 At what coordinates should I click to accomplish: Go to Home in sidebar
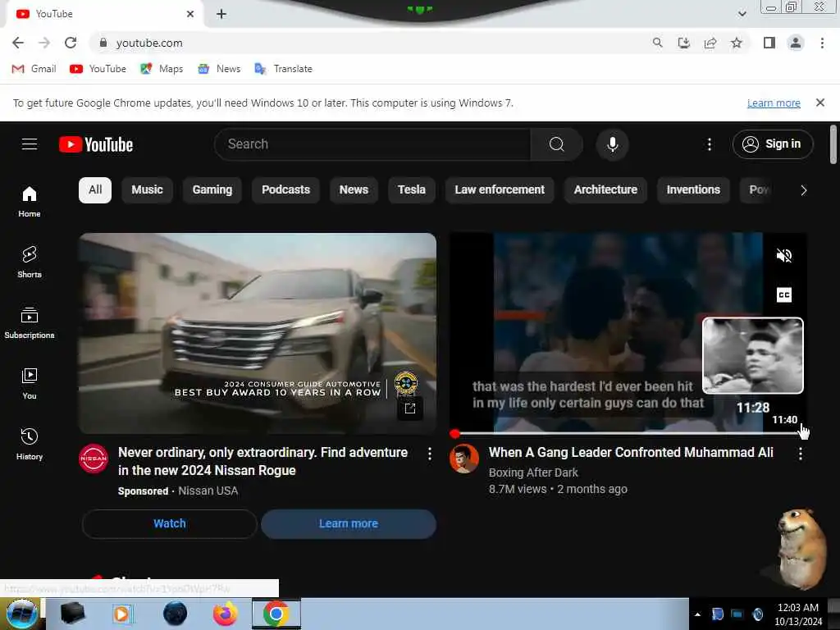[30, 202]
